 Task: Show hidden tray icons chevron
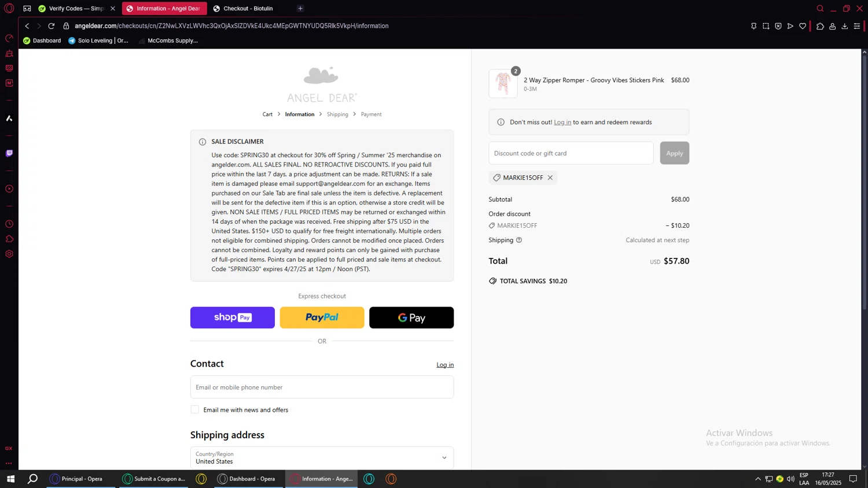[x=758, y=479]
